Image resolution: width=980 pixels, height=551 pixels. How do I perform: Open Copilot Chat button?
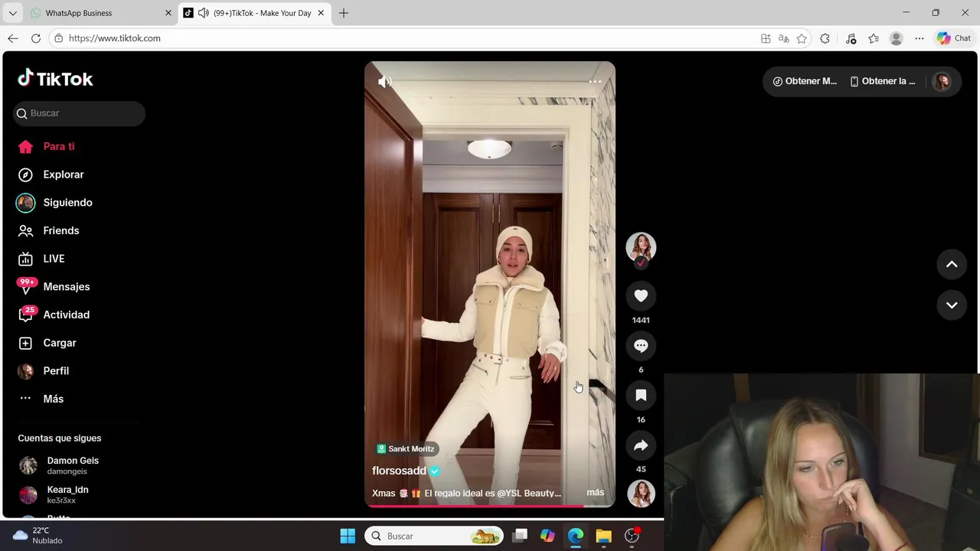954,38
